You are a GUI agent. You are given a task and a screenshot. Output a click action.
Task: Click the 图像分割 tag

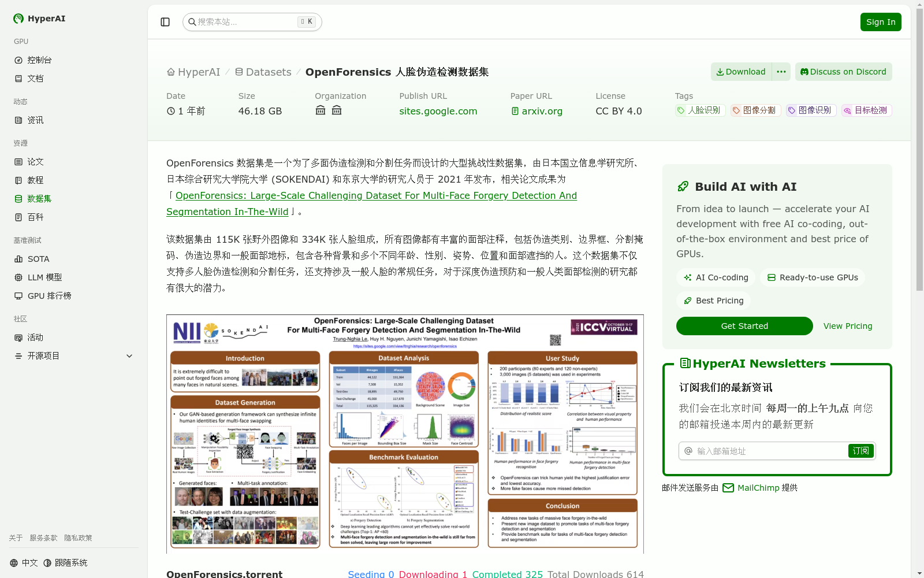[755, 110]
